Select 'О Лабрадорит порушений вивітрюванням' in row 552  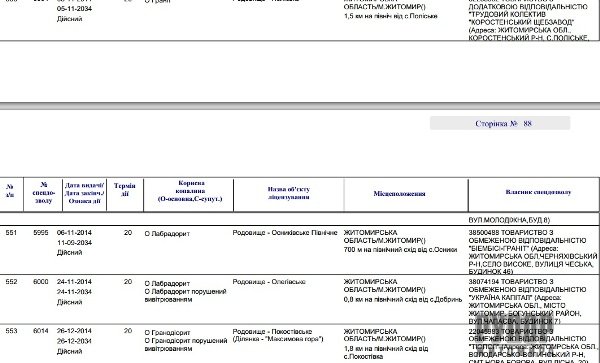186,295
